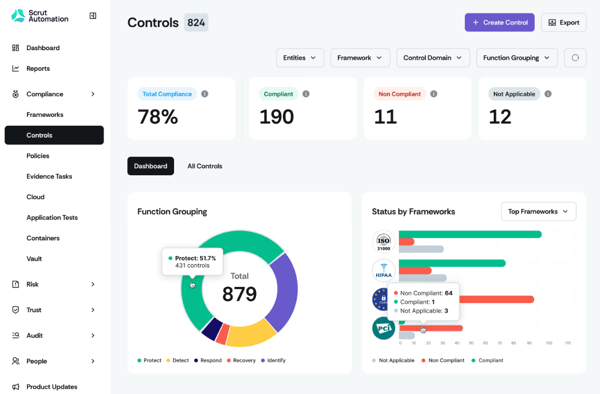This screenshot has height=394, width=600.
Task: Open Policies in the sidebar
Action: [x=38, y=156]
